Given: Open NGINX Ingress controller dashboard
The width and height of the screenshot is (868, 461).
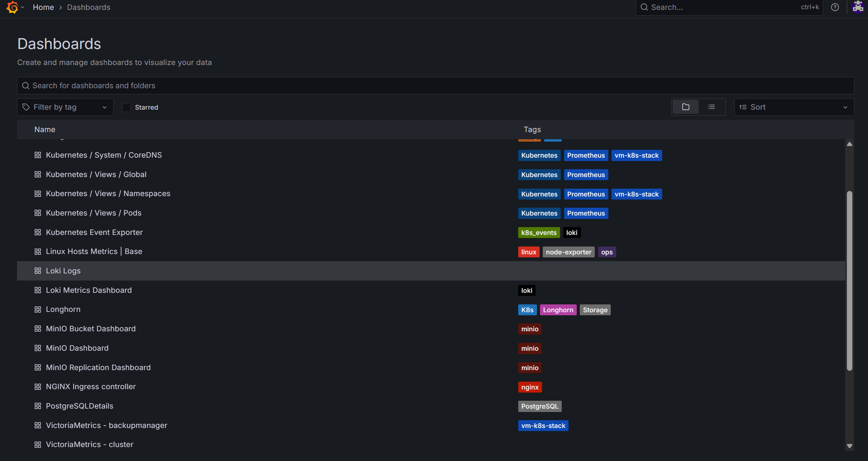Looking at the screenshot, I should [91, 386].
